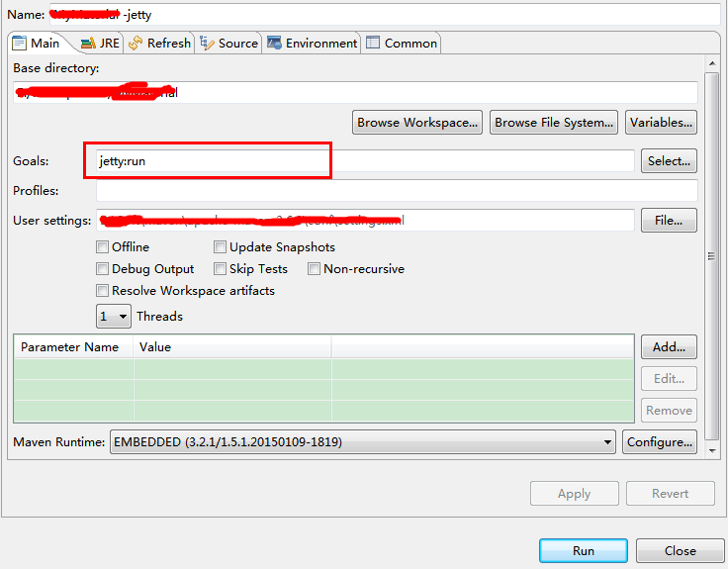Image resolution: width=728 pixels, height=569 pixels.
Task: Switch to the Common tab
Action: [402, 44]
